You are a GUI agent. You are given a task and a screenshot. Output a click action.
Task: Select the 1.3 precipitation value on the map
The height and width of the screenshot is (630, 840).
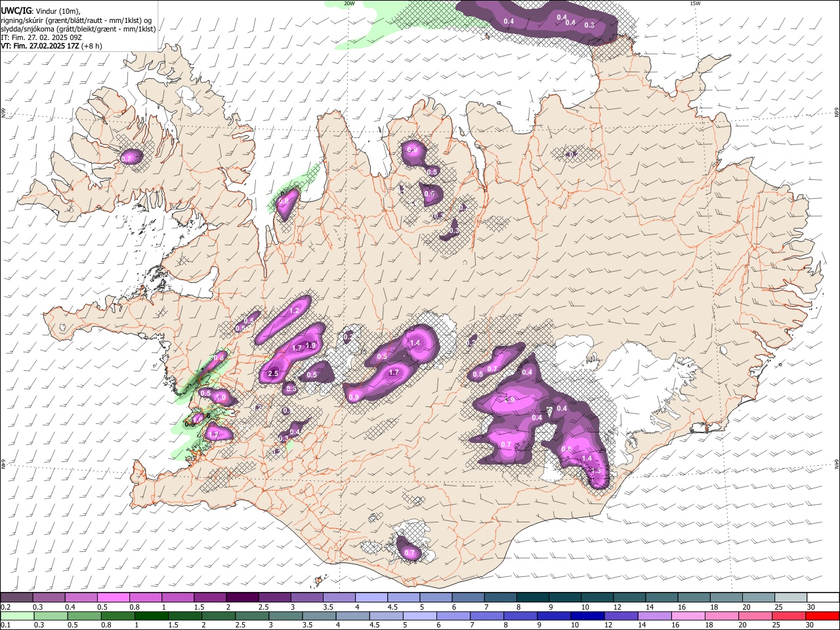(596, 471)
